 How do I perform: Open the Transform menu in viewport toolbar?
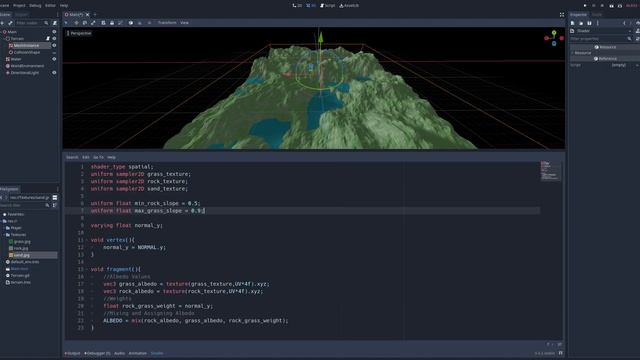(167, 23)
